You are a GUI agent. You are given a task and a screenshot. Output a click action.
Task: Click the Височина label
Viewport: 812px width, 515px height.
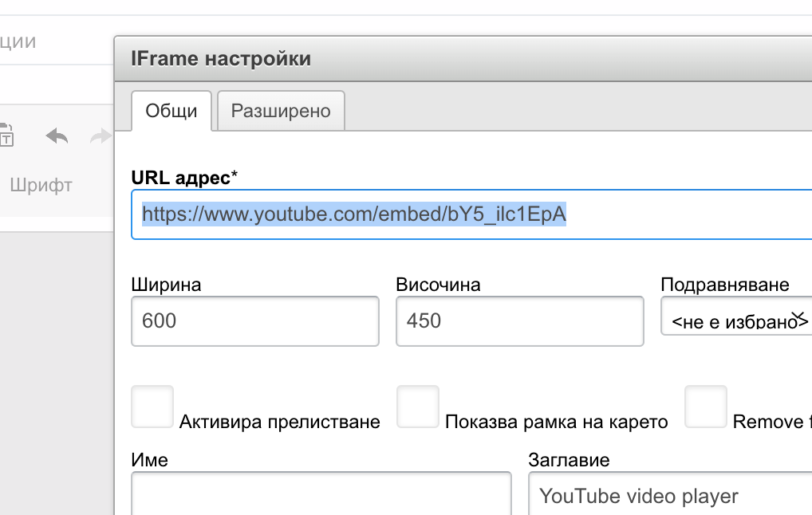click(x=438, y=285)
